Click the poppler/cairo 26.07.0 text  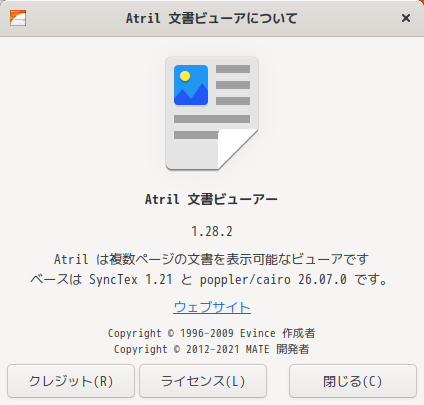[x=273, y=279]
